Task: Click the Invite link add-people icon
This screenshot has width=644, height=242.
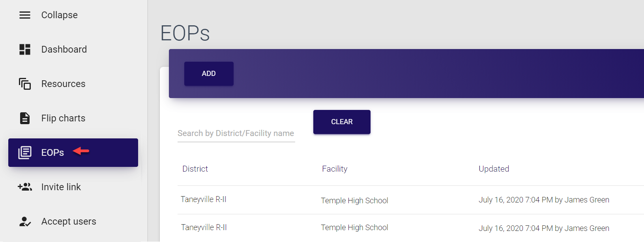Action: tap(25, 187)
